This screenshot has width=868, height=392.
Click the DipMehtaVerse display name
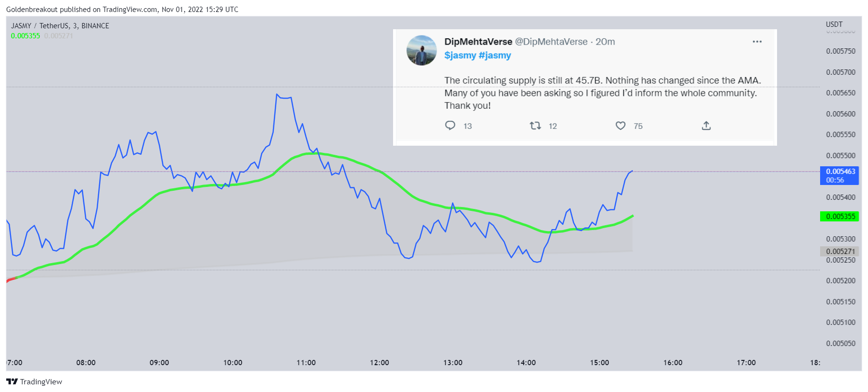[478, 42]
